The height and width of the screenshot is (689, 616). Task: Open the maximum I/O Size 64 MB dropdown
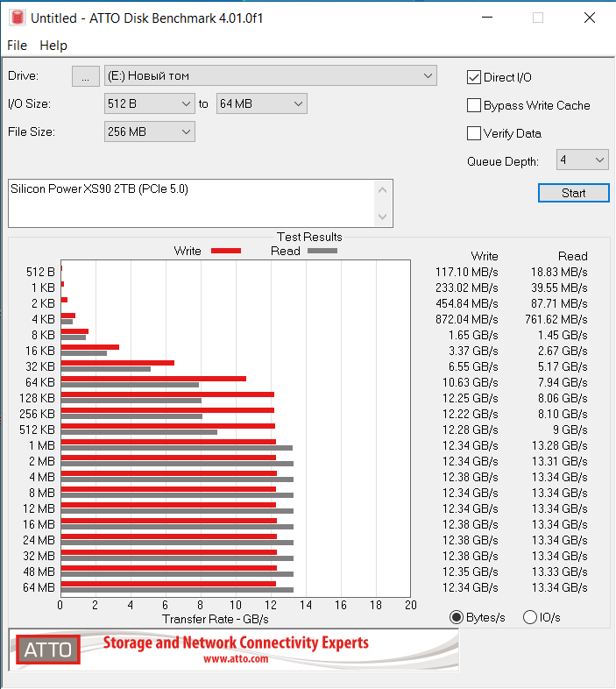click(261, 103)
